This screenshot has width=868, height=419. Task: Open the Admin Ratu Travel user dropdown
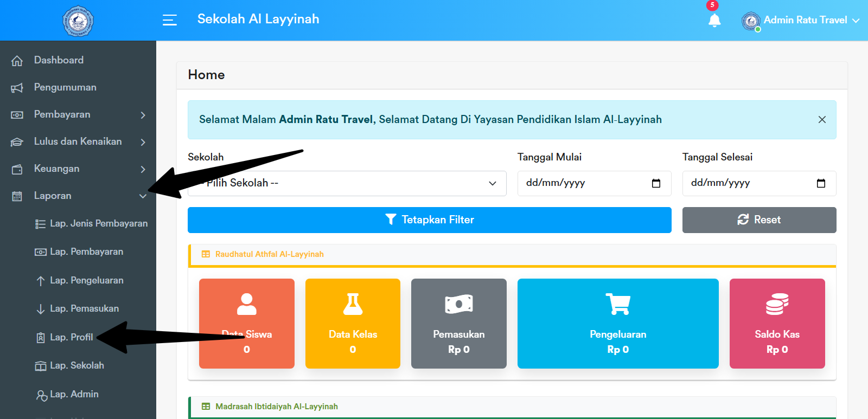pyautogui.click(x=801, y=21)
